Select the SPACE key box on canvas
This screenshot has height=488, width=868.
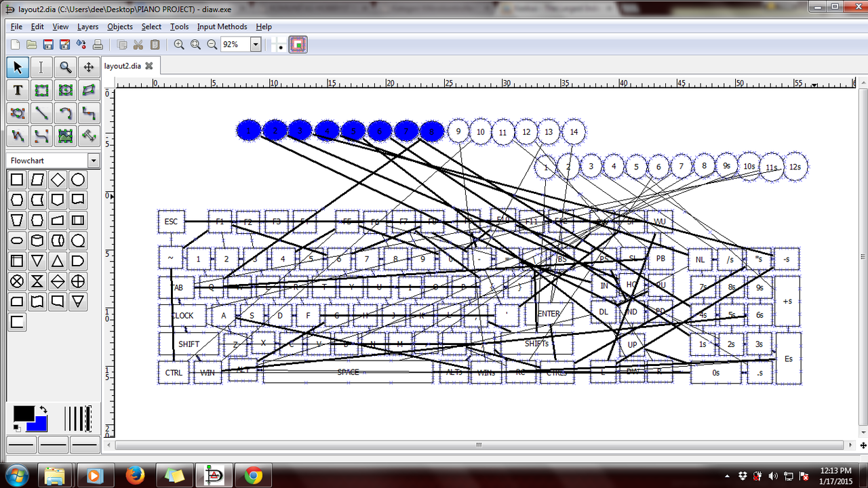348,372
